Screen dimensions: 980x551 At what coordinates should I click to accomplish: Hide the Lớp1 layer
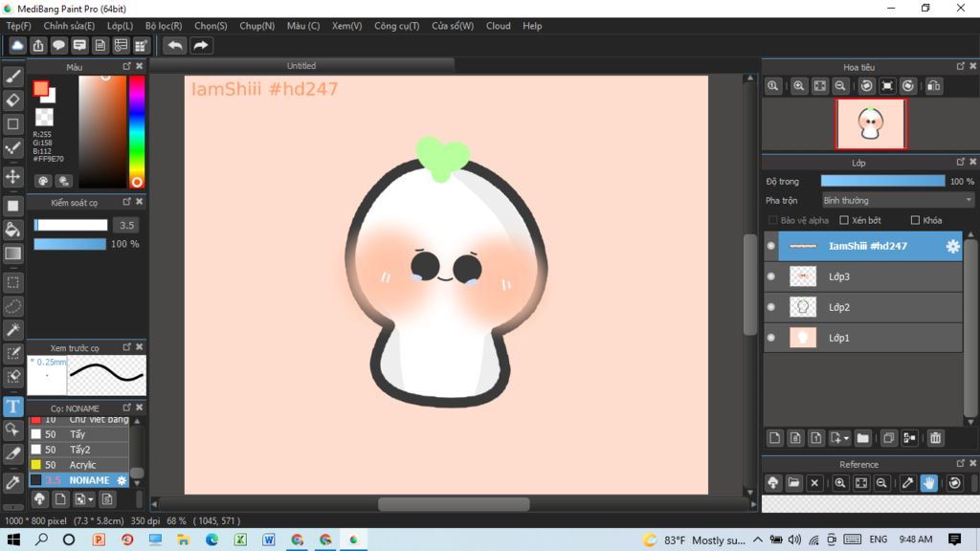[x=771, y=338]
